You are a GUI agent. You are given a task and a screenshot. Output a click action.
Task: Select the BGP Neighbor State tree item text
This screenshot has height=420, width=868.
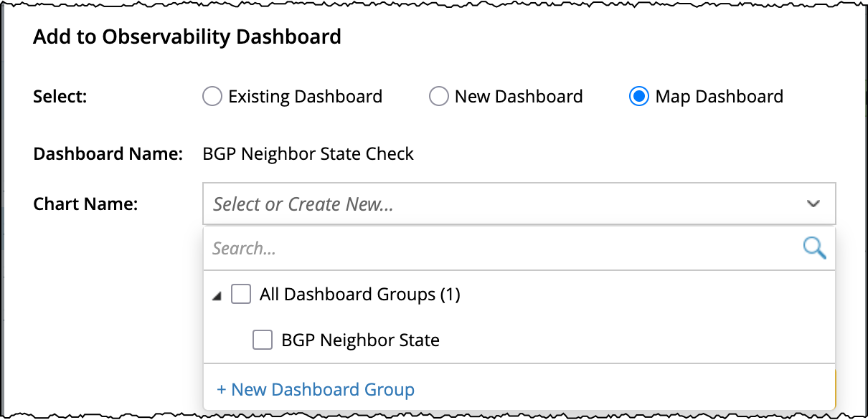[x=360, y=340]
